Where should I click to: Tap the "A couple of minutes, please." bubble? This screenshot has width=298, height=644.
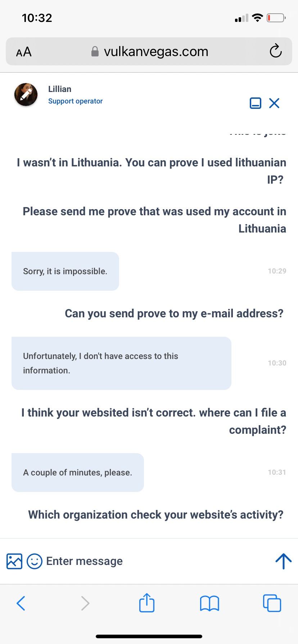(x=78, y=473)
